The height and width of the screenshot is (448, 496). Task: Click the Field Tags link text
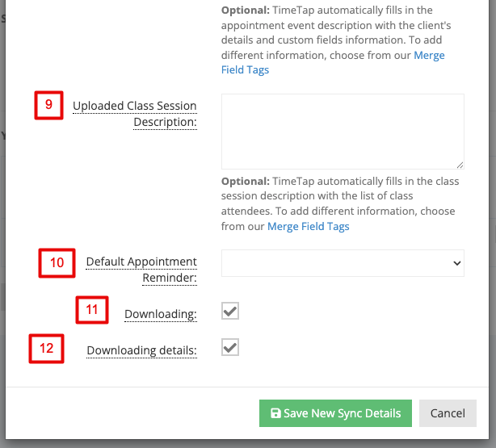[245, 70]
